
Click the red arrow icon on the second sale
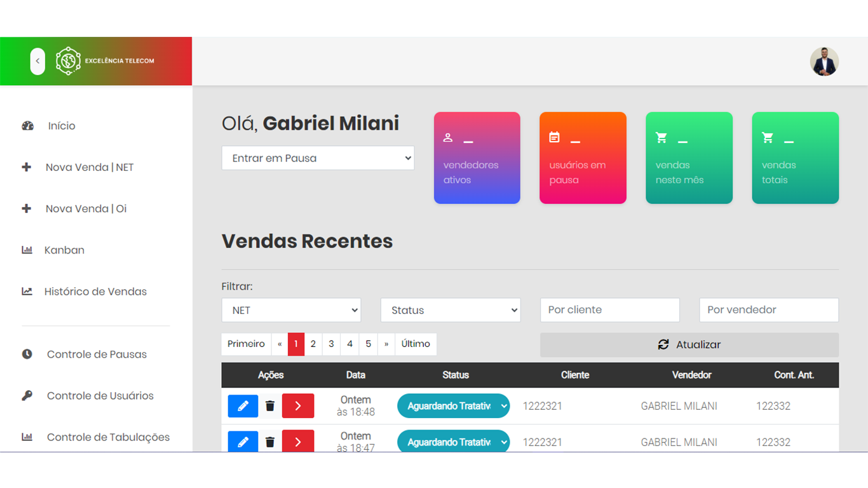[x=297, y=441]
